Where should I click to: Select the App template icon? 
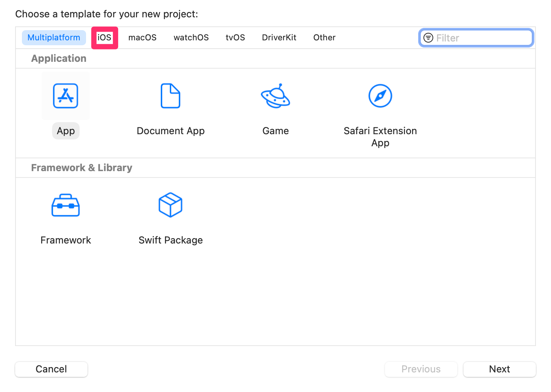tap(66, 96)
